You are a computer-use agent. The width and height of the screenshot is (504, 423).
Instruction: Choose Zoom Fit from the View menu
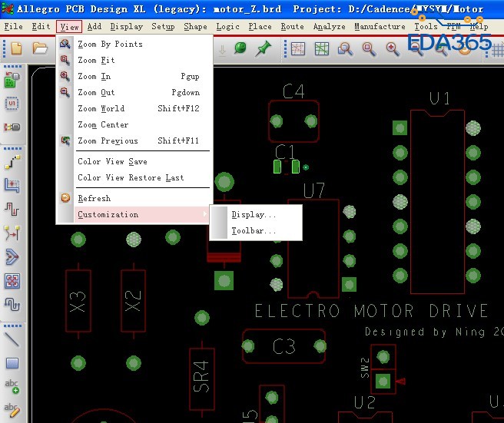96,60
